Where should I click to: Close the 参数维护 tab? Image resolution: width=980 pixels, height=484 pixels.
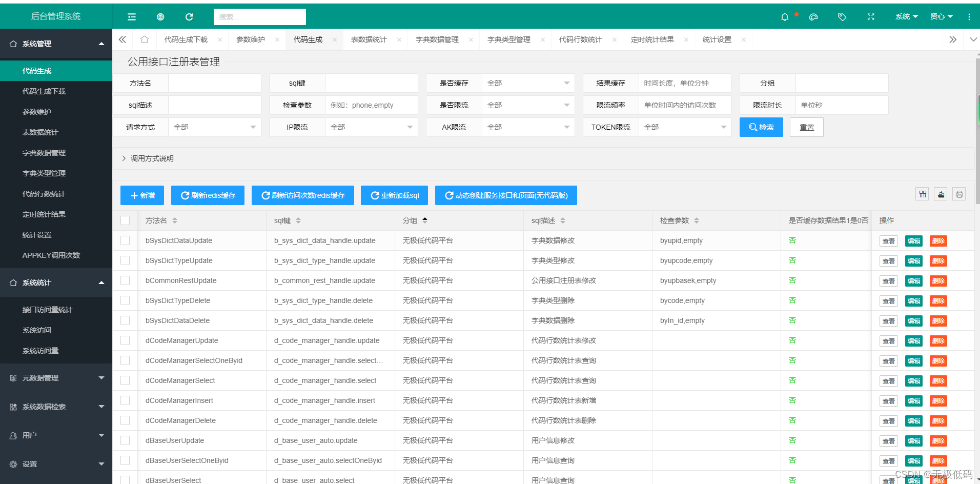[x=277, y=39]
